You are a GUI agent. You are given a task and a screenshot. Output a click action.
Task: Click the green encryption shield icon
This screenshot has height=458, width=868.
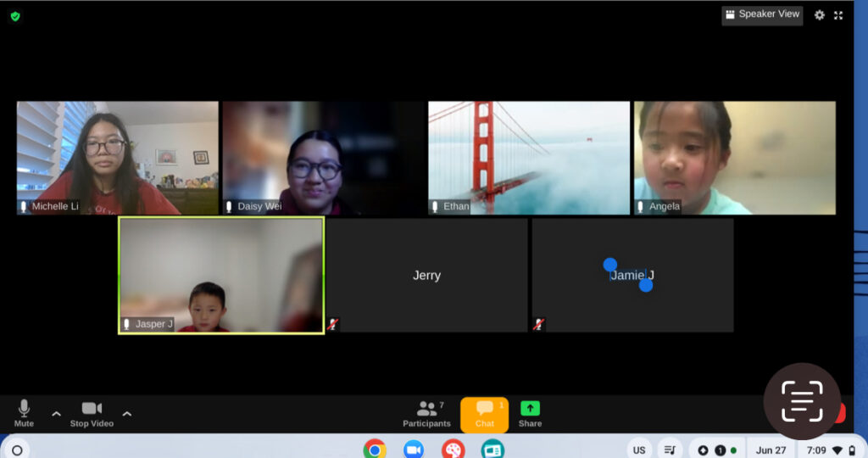(15, 17)
